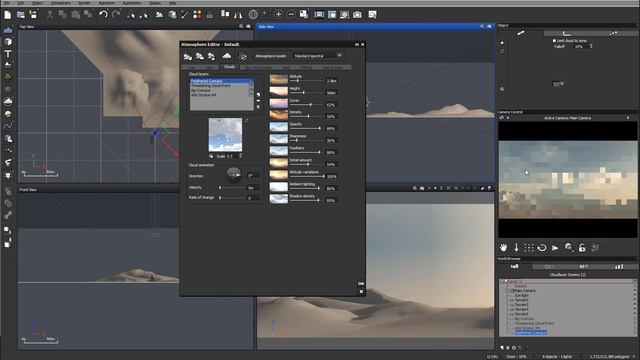Click the Cut scissors icon in the toolbar

coord(50,15)
